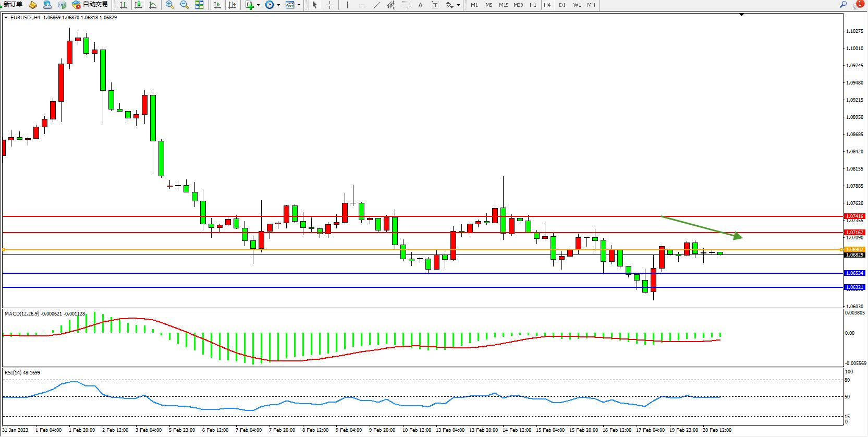This screenshot has height=437, width=868.
Task: Switch chart to candlestick mode
Action: point(138,5)
